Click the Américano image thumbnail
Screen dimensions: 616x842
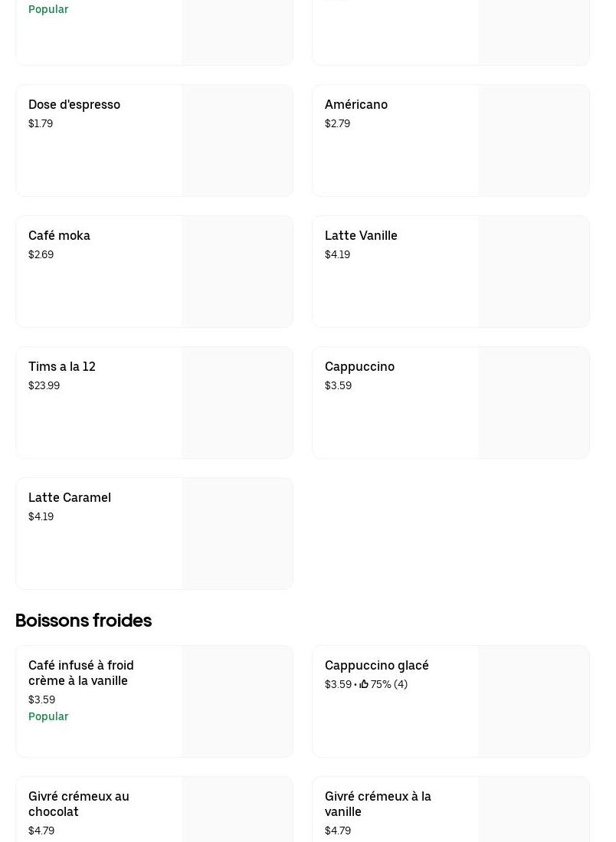coord(534,141)
